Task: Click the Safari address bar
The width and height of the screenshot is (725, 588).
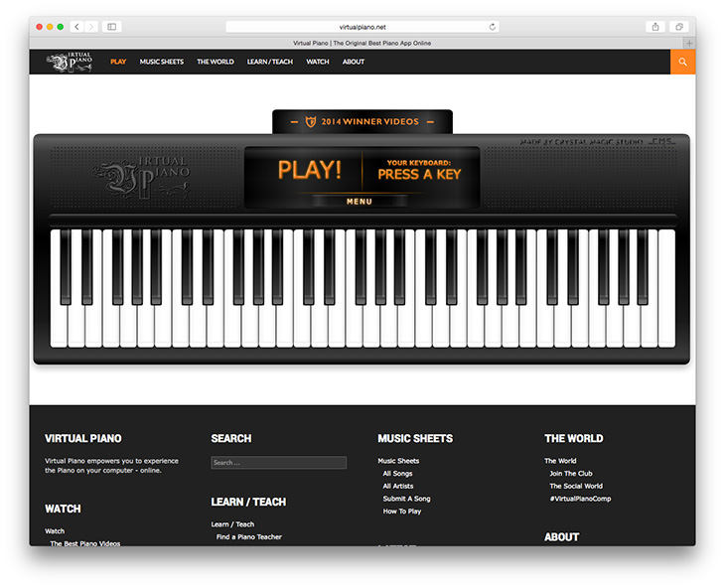Action: (362, 27)
